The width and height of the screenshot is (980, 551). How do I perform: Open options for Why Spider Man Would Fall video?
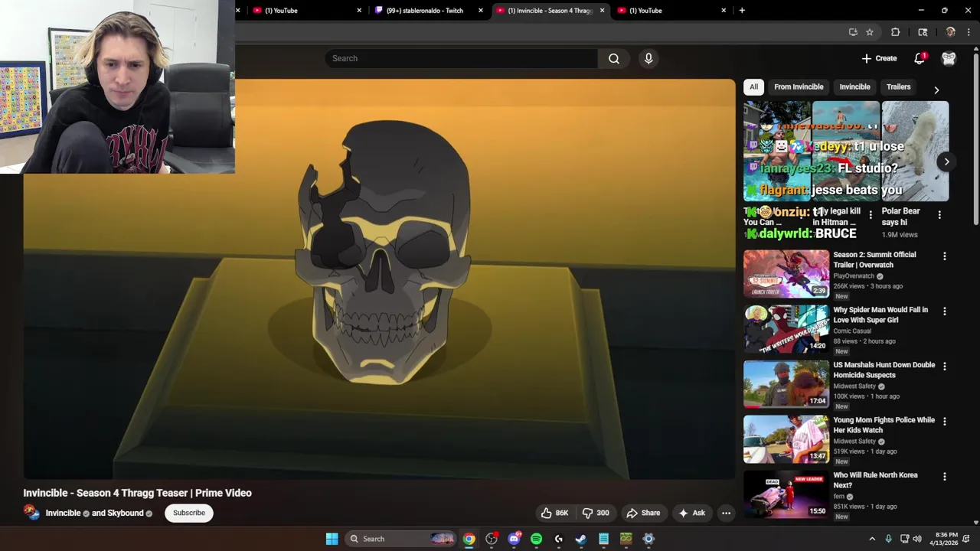944,311
